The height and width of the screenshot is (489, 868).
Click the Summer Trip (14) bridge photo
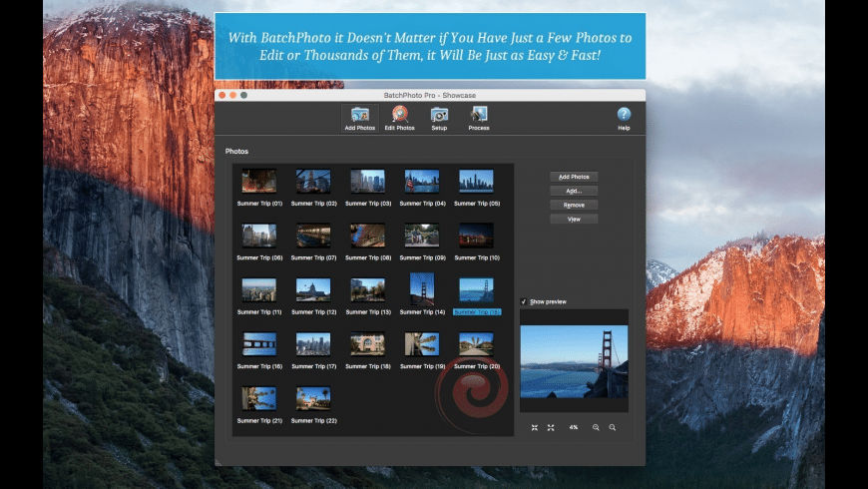coord(422,288)
